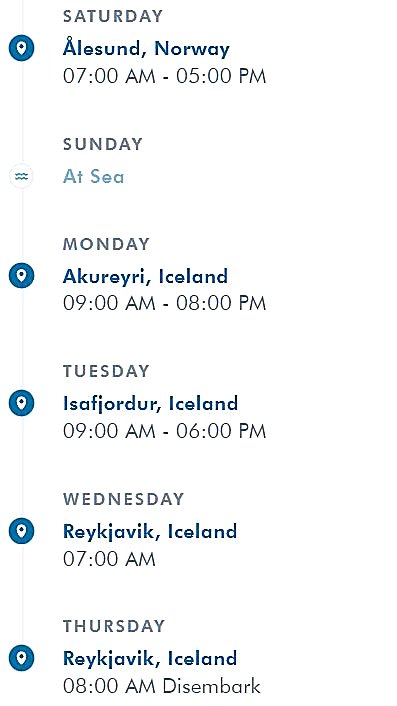Open the Isafjordur, Iceland port link

[x=150, y=404]
